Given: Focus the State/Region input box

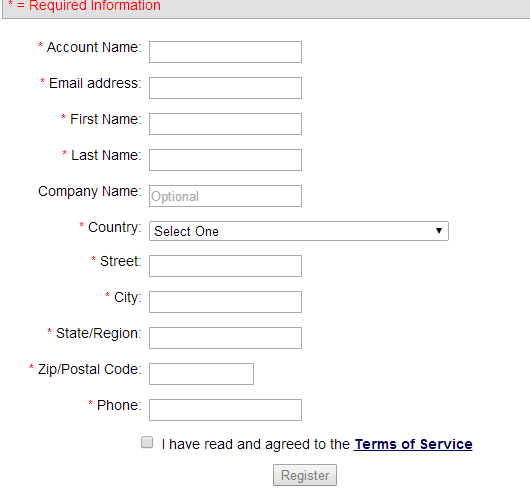Looking at the screenshot, I should click(225, 338).
